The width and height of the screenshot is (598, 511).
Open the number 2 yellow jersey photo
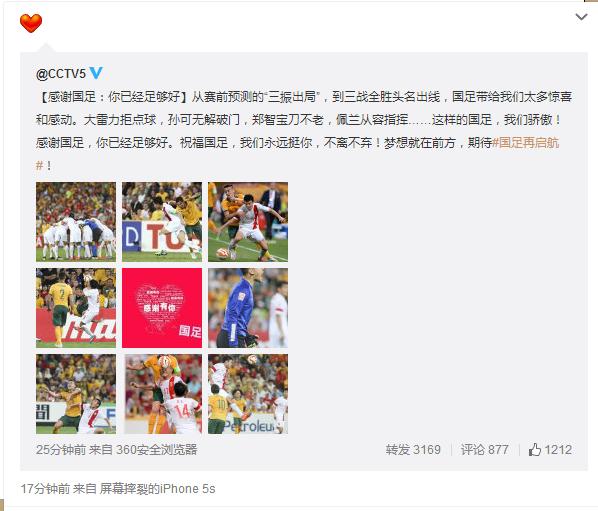pos(76,308)
